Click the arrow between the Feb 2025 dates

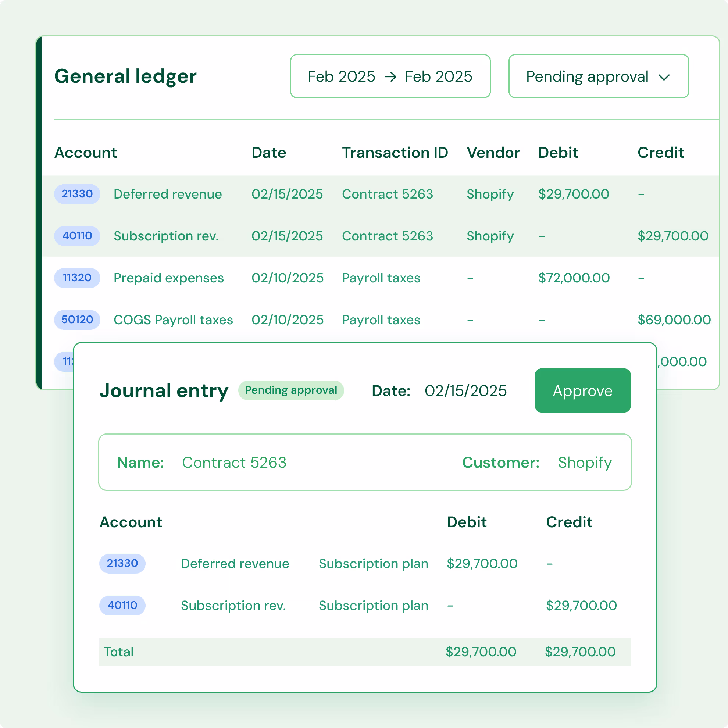390,77
